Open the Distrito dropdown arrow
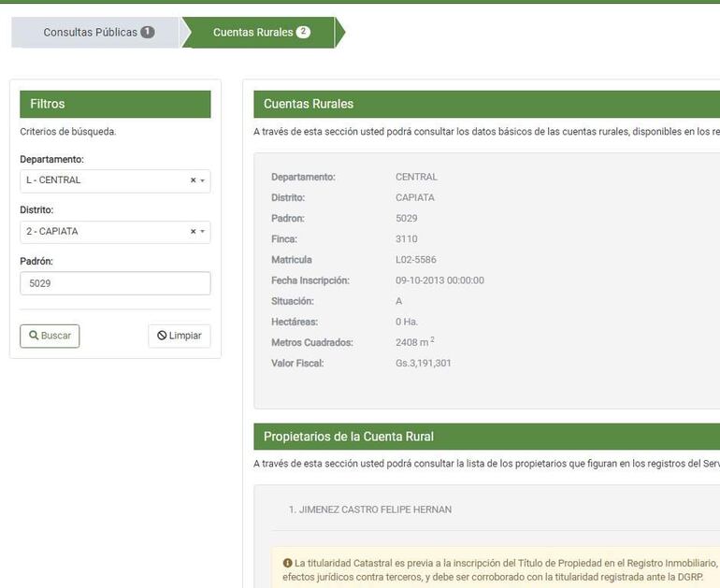Screen dimensions: 720x588 (x=203, y=232)
